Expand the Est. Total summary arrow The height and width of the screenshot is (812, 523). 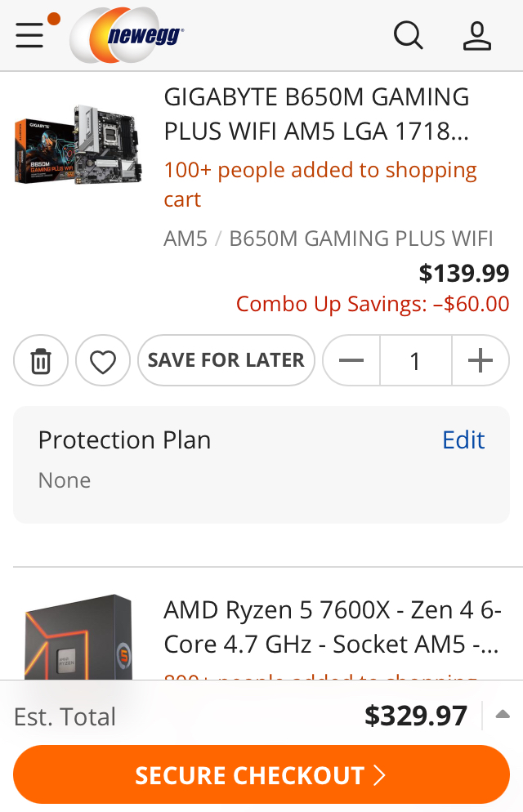(x=503, y=715)
